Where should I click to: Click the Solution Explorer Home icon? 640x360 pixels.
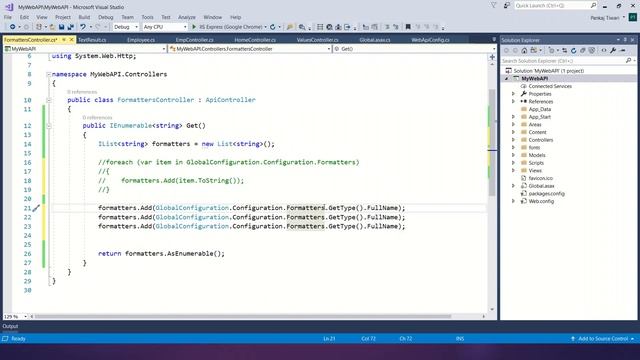coord(524,51)
